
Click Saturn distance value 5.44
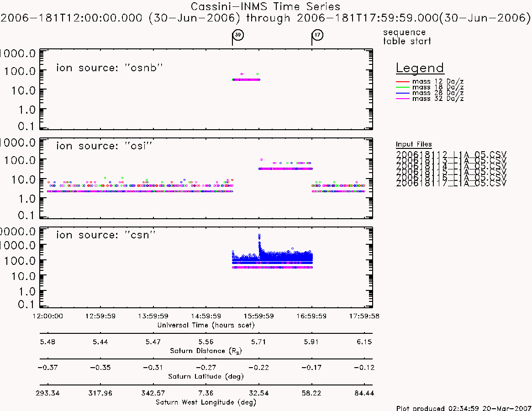pyautogui.click(x=100, y=342)
